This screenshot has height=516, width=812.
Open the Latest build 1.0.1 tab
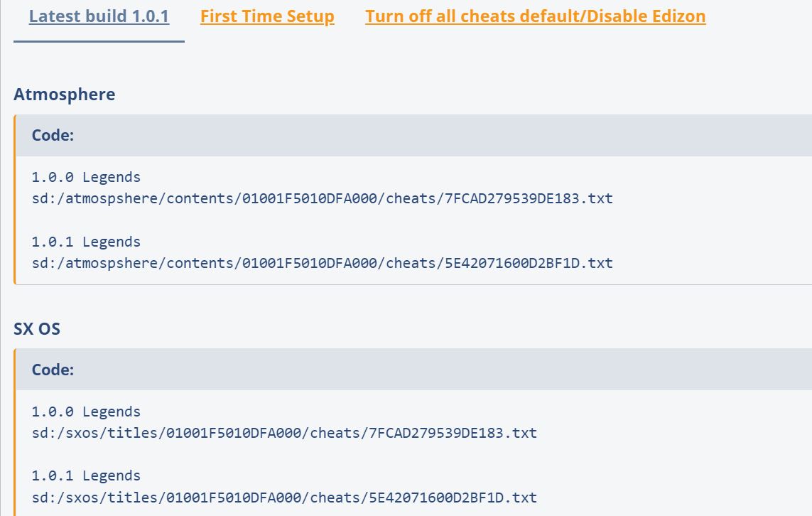click(x=99, y=16)
